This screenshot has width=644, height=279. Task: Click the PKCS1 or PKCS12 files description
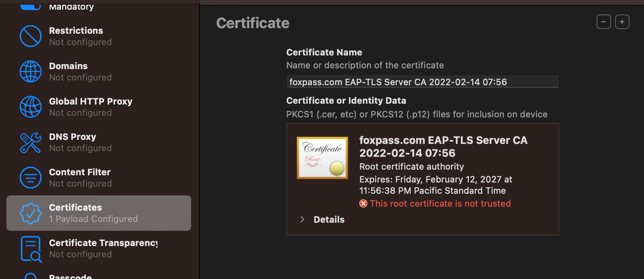(x=417, y=114)
